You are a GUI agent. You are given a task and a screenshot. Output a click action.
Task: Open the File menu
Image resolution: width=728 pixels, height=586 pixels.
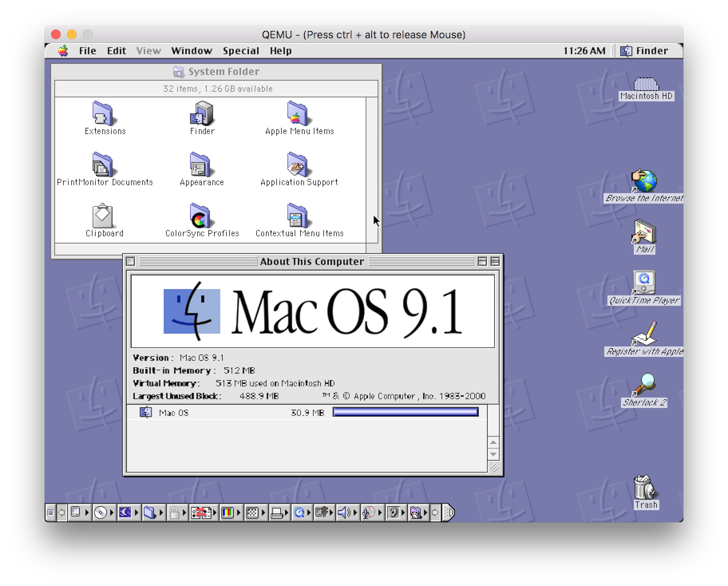[87, 50]
